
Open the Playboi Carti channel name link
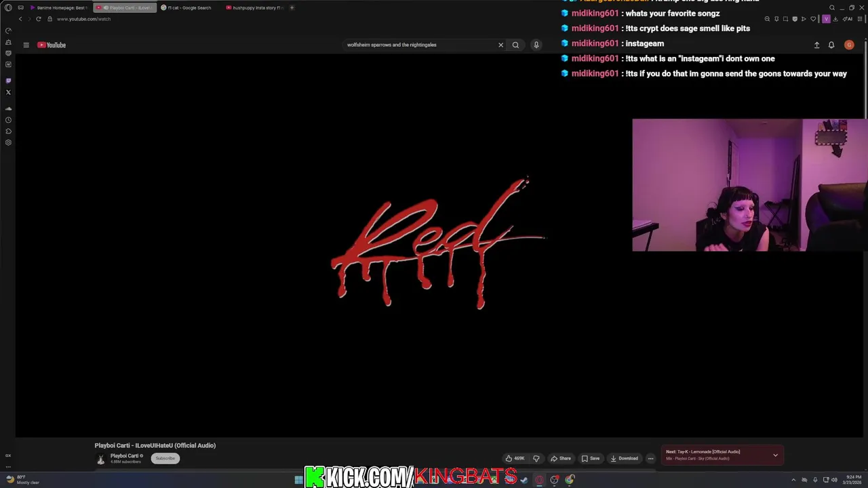pos(124,455)
